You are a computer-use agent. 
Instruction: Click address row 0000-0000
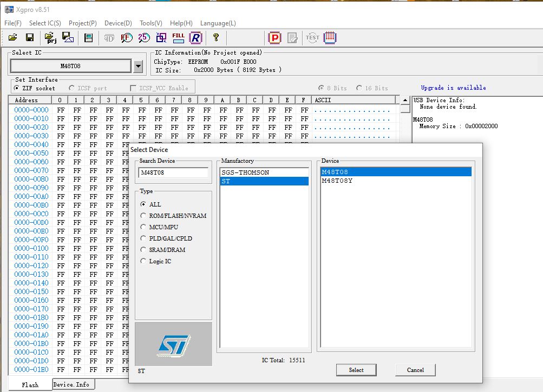tap(31, 110)
